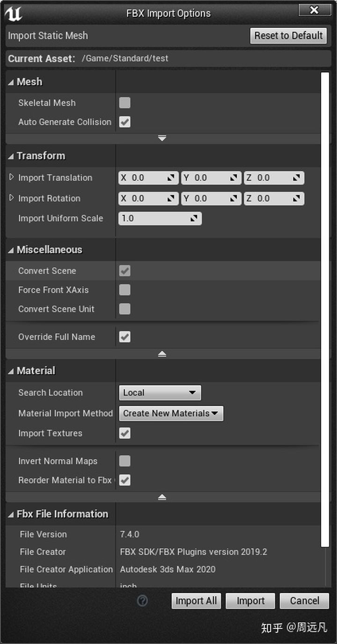
Task: Hide advanced Miscellaneous options arrow
Action: point(162,354)
